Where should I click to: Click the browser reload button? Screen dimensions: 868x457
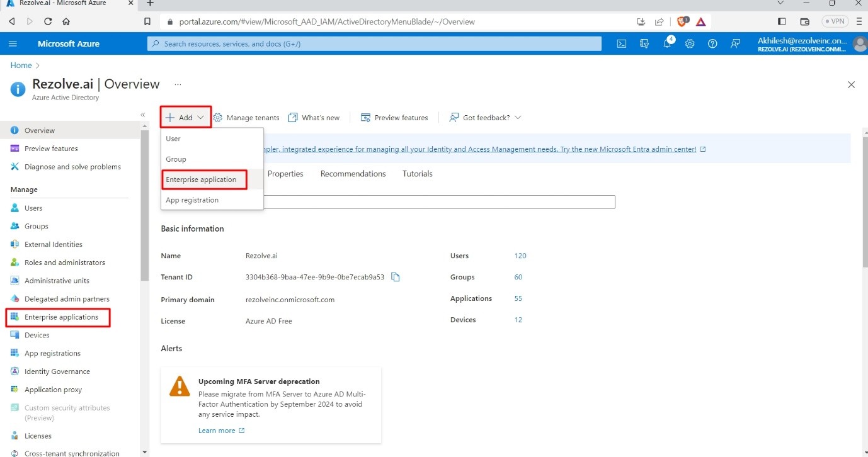coord(48,21)
